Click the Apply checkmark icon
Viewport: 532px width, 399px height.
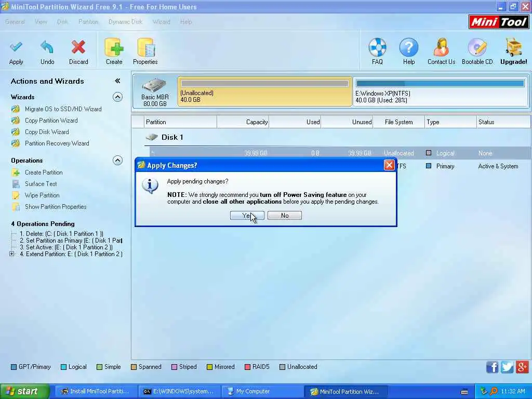coord(16,47)
